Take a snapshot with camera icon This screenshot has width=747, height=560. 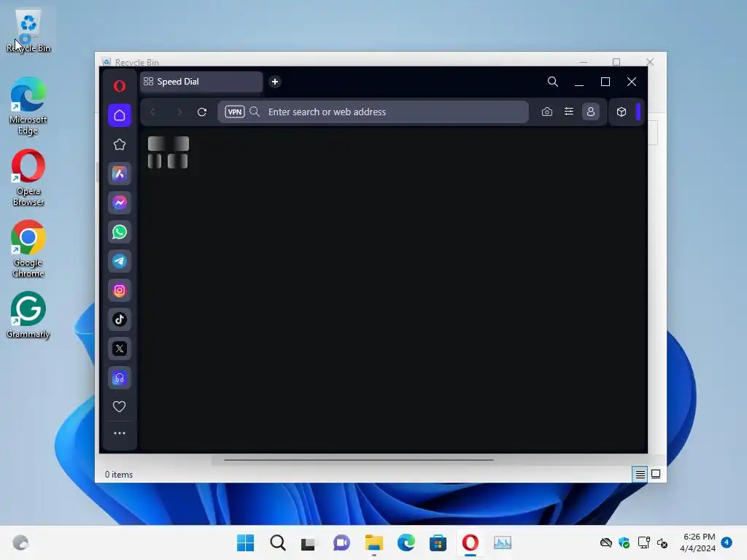pos(547,112)
